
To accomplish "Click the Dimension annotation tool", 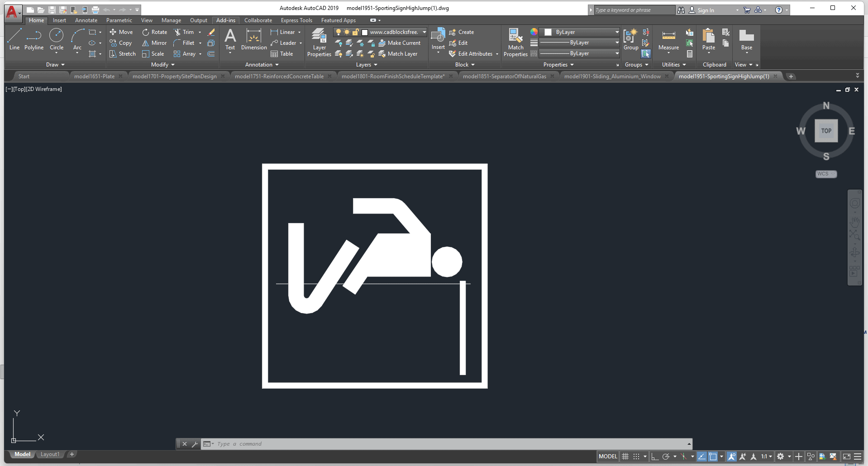I will point(254,40).
